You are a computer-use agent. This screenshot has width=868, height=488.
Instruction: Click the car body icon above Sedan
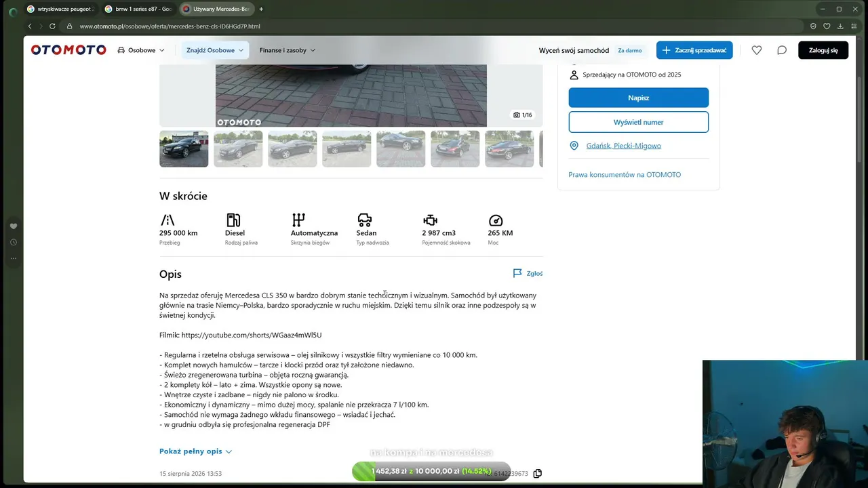pyautogui.click(x=365, y=220)
